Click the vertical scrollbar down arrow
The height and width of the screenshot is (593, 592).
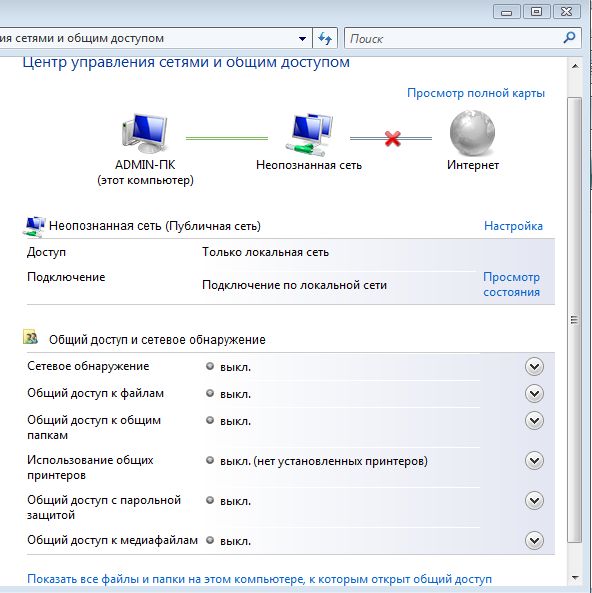tap(575, 577)
